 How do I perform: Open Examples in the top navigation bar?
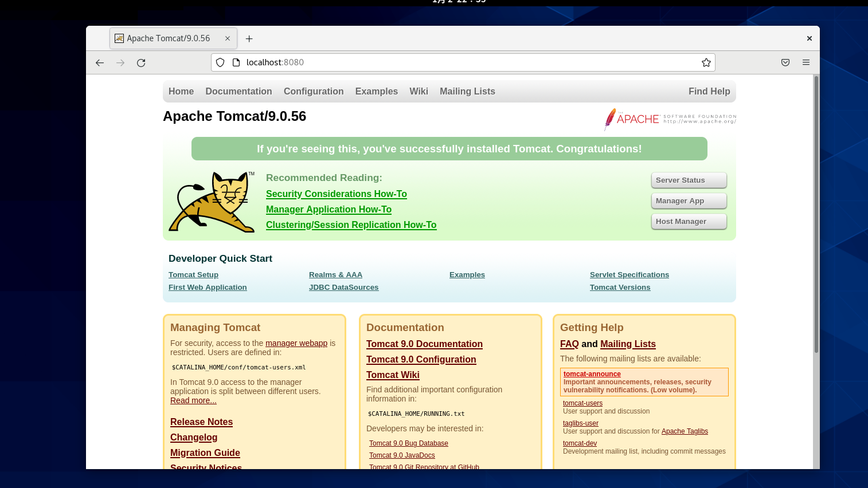377,91
